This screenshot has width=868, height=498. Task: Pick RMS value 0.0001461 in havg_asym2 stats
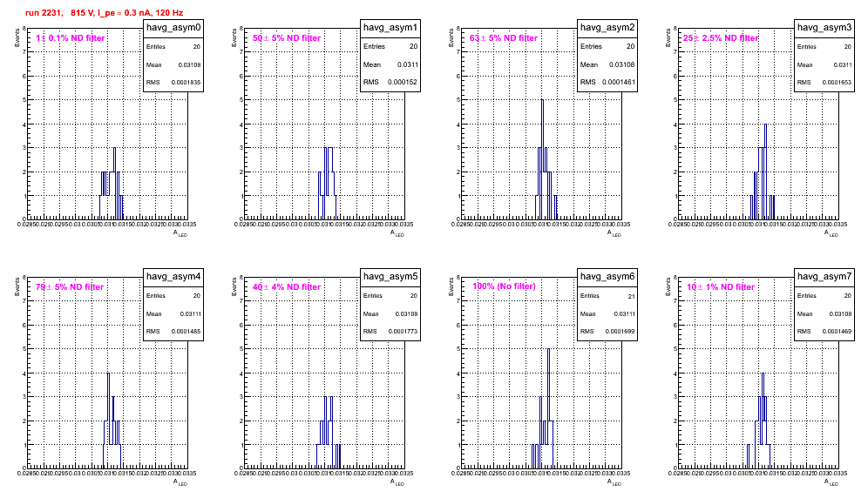point(620,82)
